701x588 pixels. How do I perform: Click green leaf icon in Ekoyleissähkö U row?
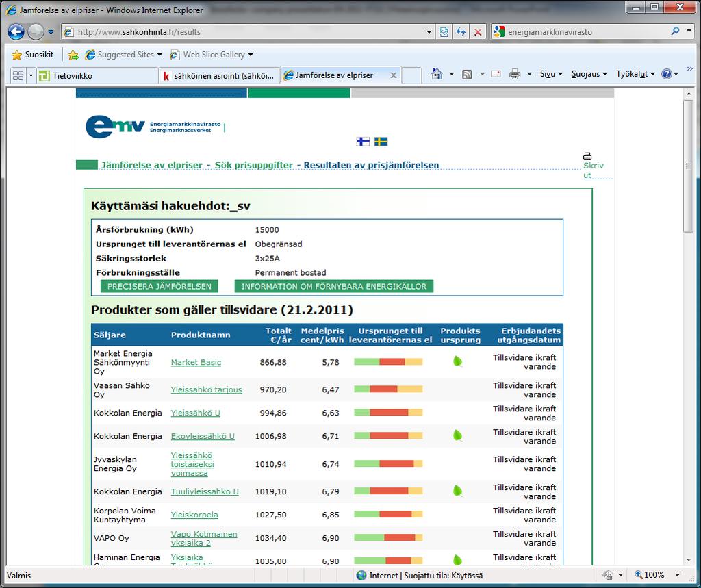tap(457, 435)
